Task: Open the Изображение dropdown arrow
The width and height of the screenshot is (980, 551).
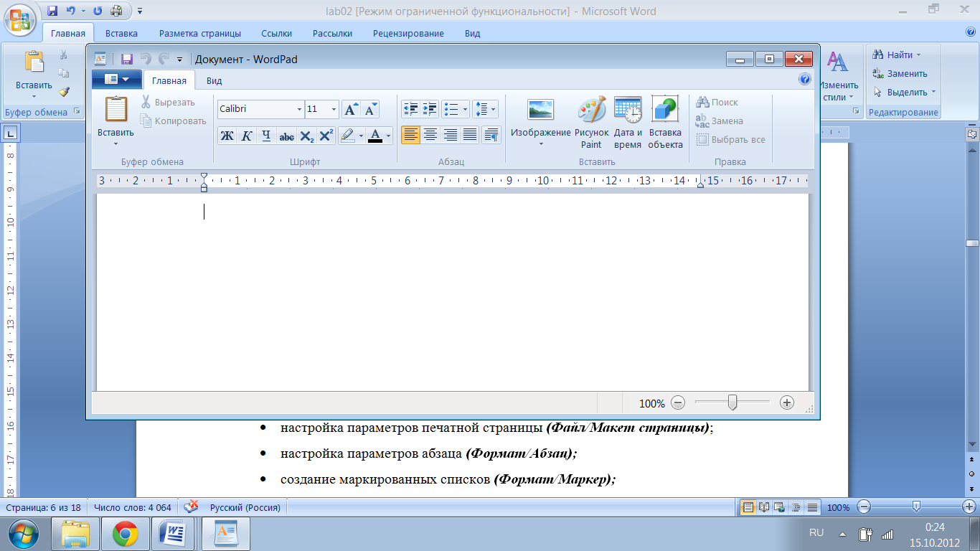Action: click(x=541, y=143)
